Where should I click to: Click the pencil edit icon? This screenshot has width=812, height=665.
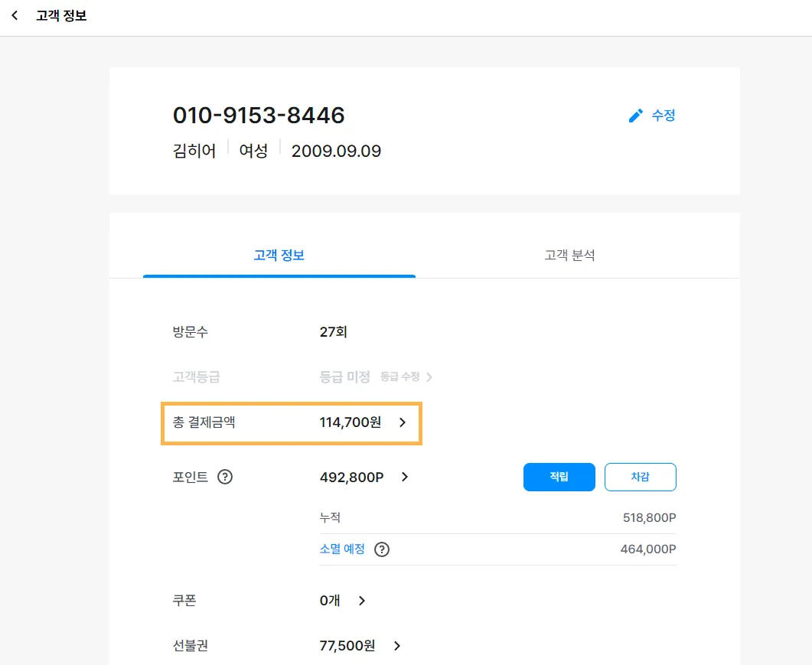(x=635, y=116)
